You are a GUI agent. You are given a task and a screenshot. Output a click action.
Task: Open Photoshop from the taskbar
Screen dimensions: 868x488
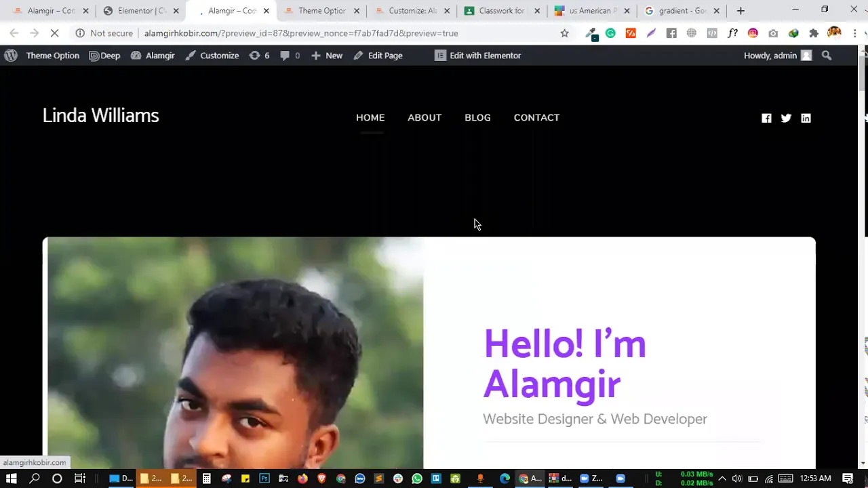(264, 479)
